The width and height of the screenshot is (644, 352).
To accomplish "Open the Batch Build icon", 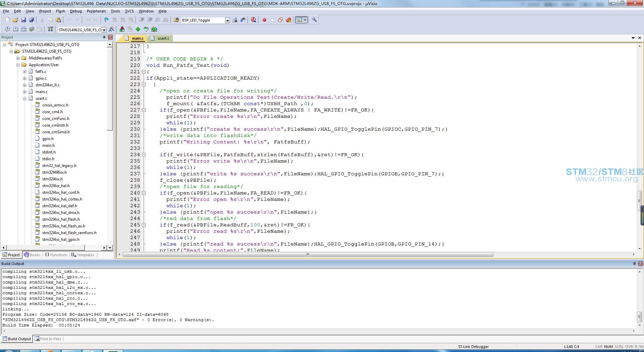I will pyautogui.click(x=32, y=30).
